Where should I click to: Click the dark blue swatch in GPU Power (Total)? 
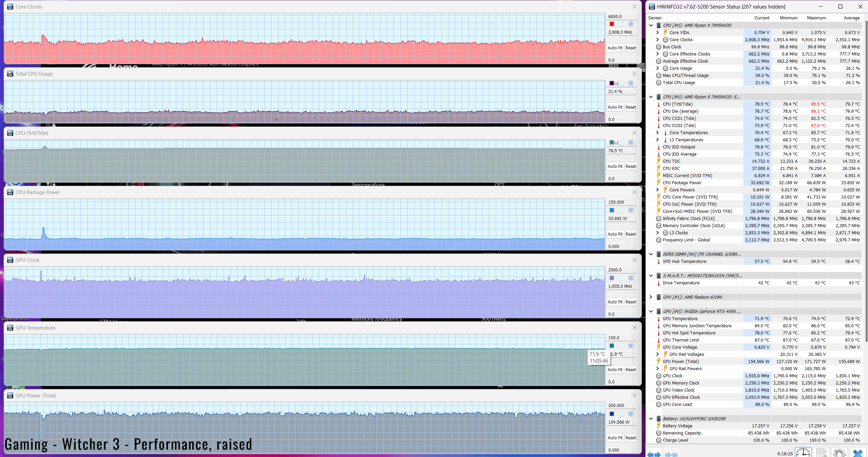(x=611, y=414)
